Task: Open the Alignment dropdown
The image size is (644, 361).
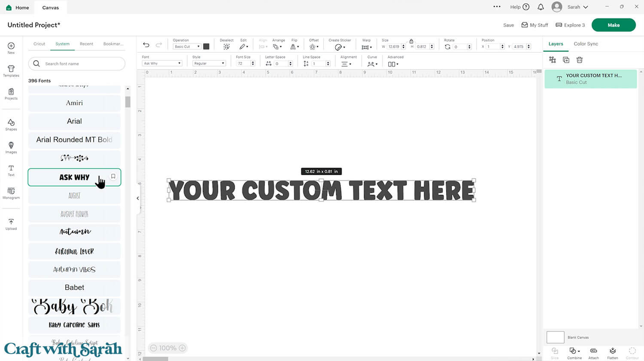Action: (x=346, y=64)
